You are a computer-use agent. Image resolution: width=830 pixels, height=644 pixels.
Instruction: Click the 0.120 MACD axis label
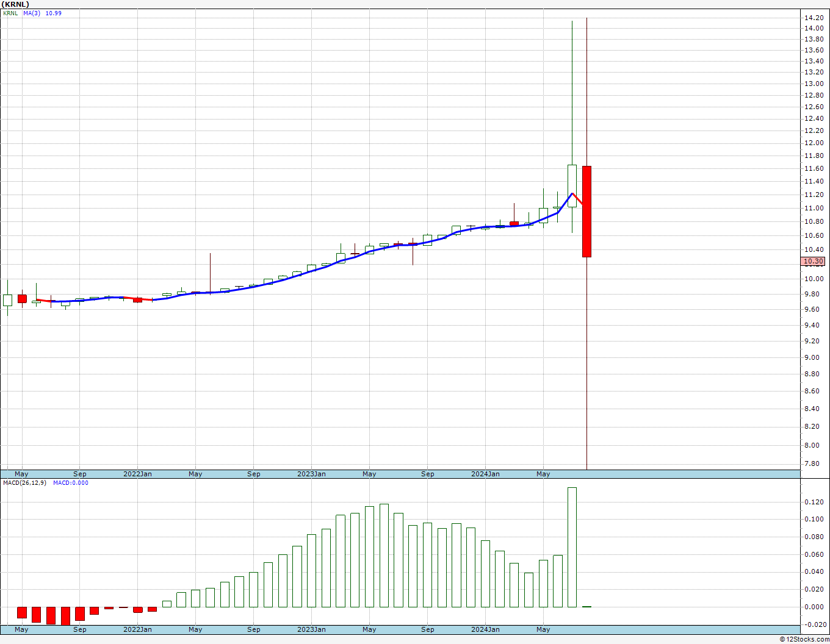pyautogui.click(x=814, y=503)
